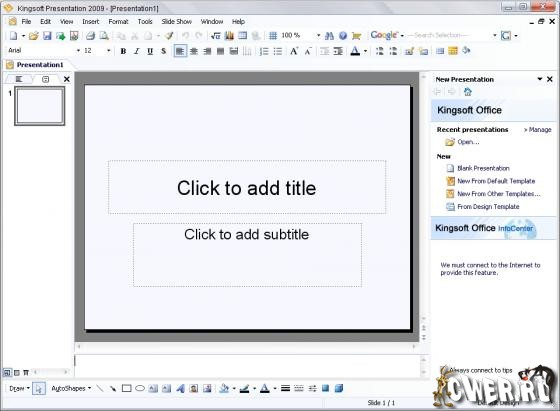
Task: Select the Oval shape tool
Action: click(140, 388)
